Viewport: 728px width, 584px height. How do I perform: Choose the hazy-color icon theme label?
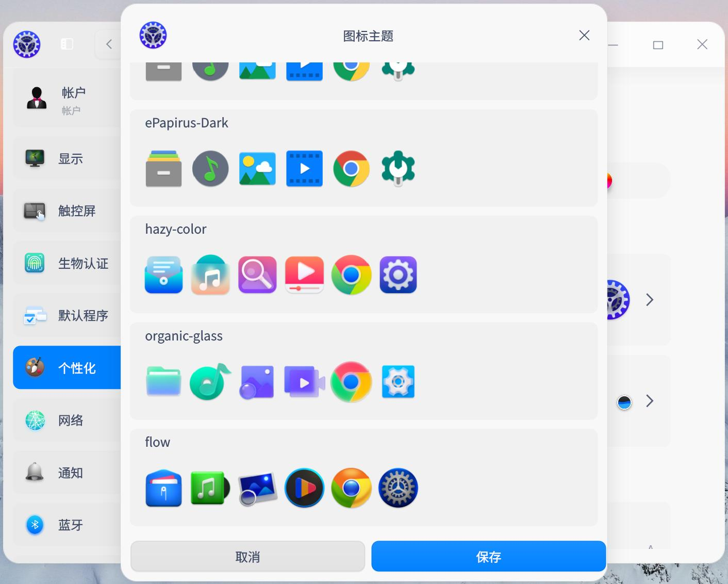coord(176,230)
